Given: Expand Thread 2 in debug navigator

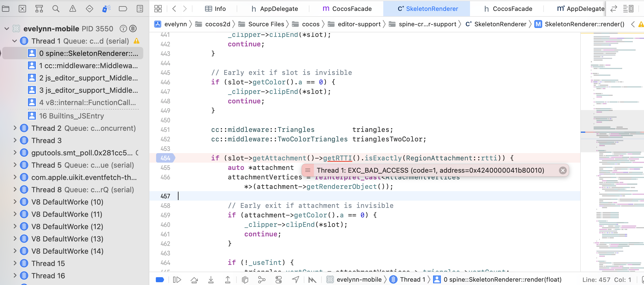Looking at the screenshot, I should (15, 128).
